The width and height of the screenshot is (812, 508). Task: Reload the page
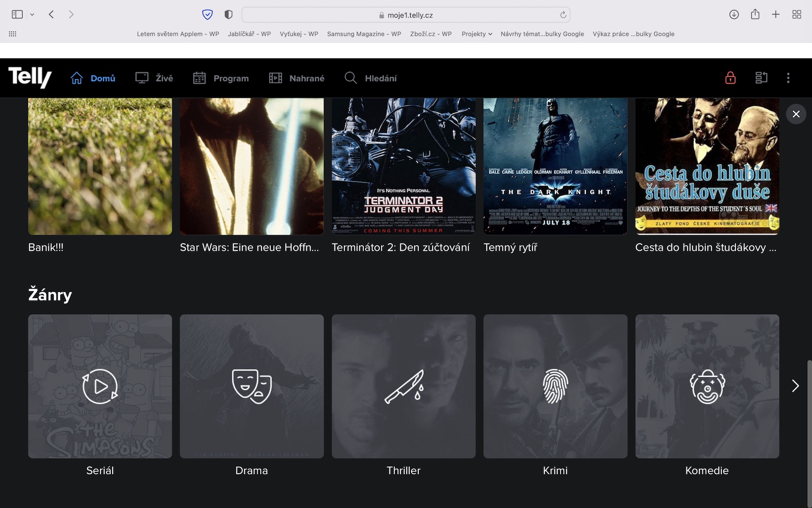point(563,15)
